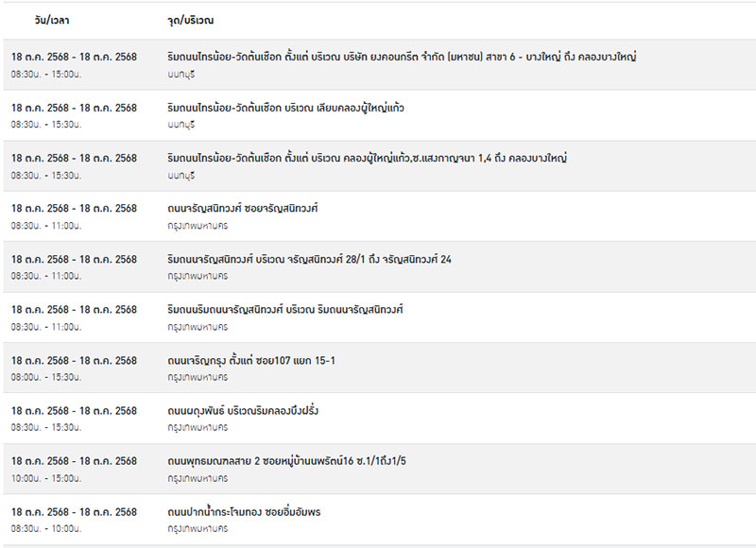Screen dimensions: 756x548
Task: Open the เลียบคลองผู้ใหญ่แก้ว outage entry
Action: (285, 108)
